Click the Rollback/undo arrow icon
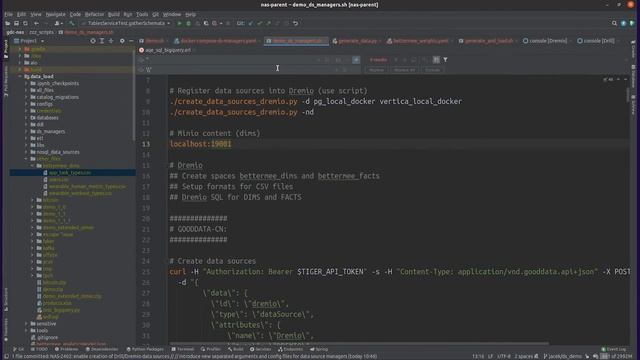The image size is (640, 360). [296, 23]
